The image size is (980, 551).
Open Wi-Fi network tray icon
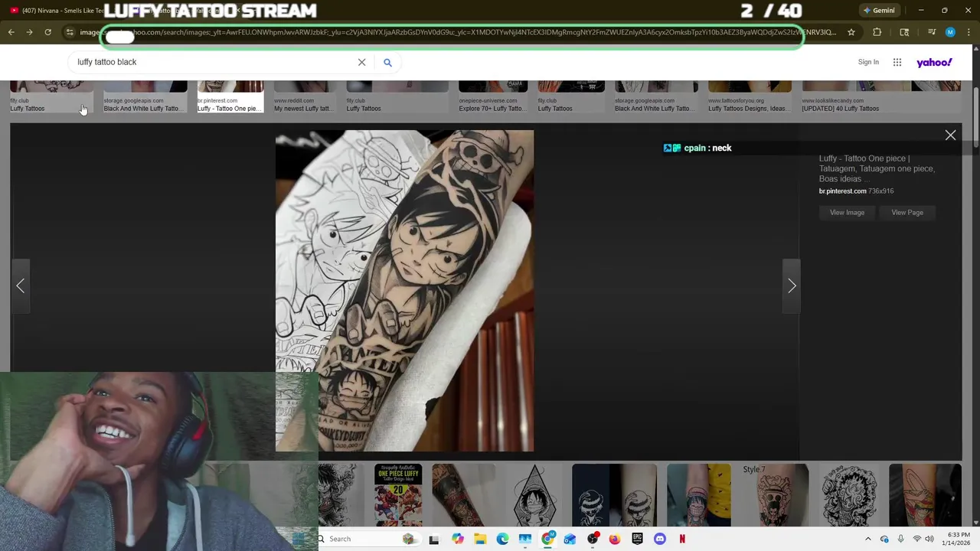click(x=916, y=539)
